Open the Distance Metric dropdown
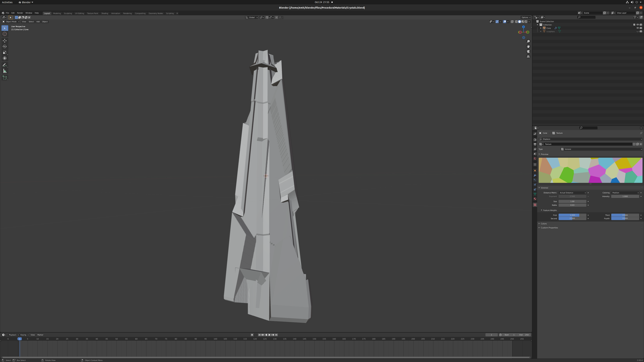Viewport: 644px width, 362px height. [x=572, y=193]
